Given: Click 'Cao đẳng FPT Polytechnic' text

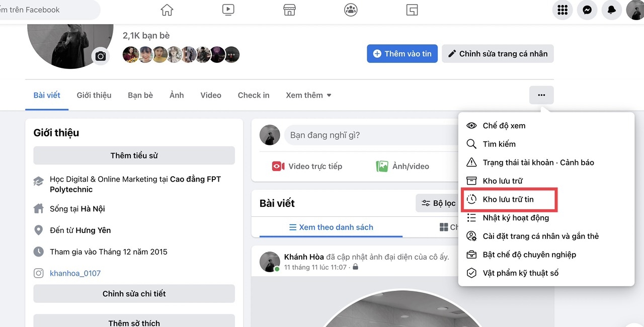Looking at the screenshot, I should tap(135, 184).
